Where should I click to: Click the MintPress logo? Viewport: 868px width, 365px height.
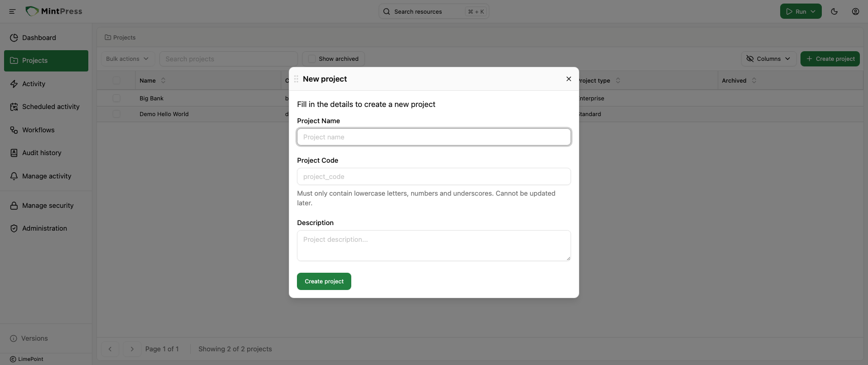coord(54,11)
